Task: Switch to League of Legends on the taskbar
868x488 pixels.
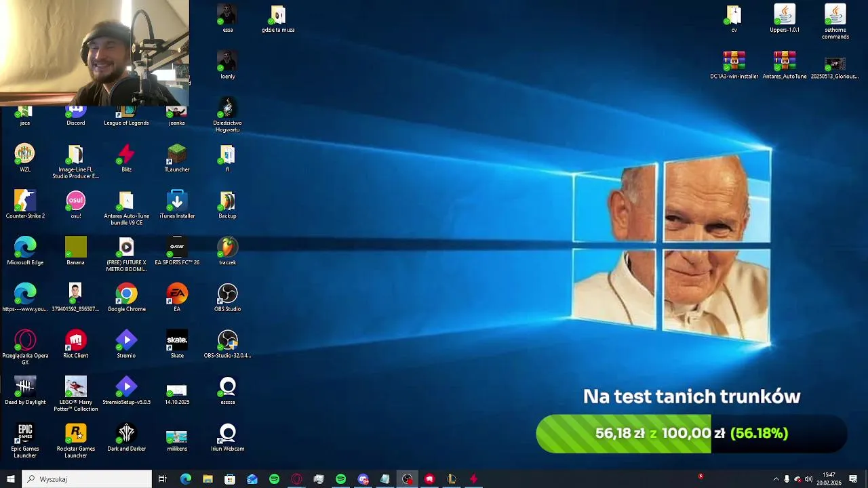Action: (x=452, y=479)
